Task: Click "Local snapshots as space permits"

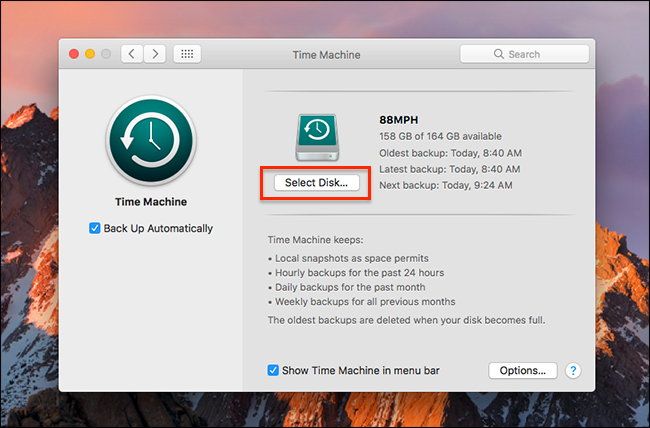Action: coord(352,258)
